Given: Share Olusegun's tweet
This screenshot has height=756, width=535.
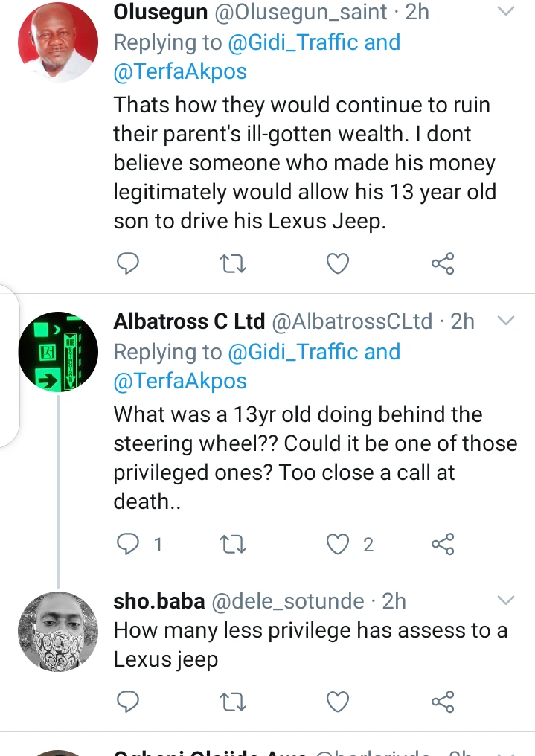Looking at the screenshot, I should 443,263.
